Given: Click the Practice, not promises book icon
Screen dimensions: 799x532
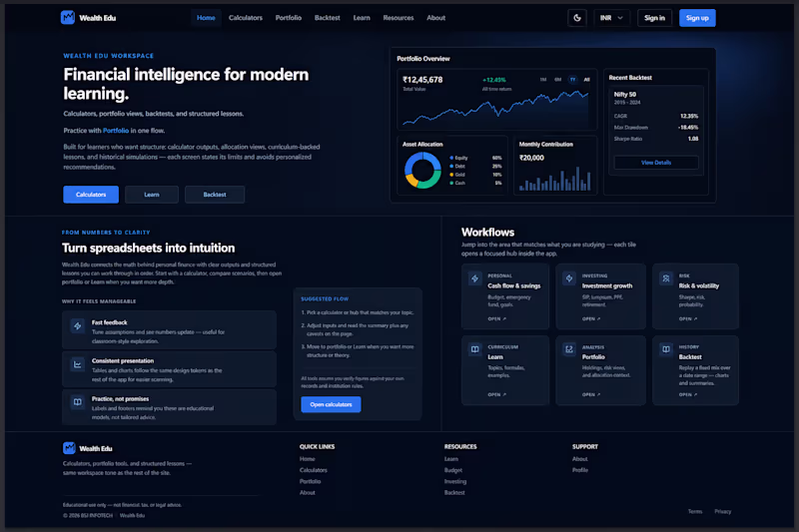Looking at the screenshot, I should [x=78, y=402].
